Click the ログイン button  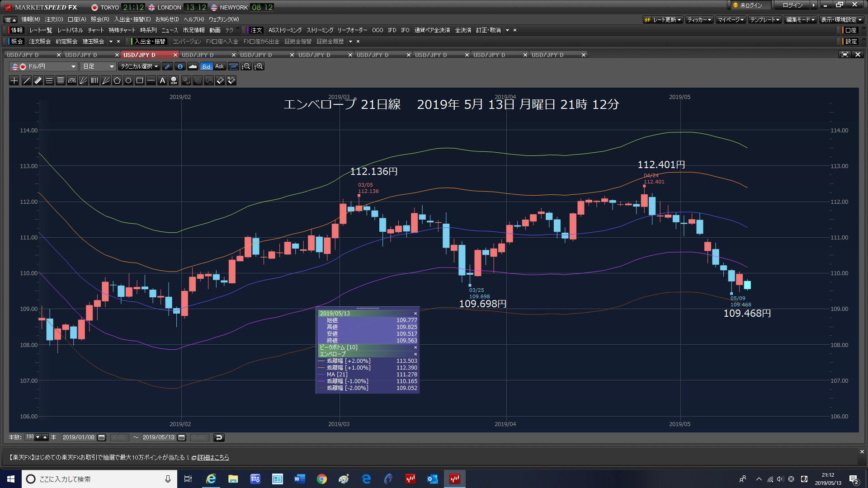(x=793, y=5)
